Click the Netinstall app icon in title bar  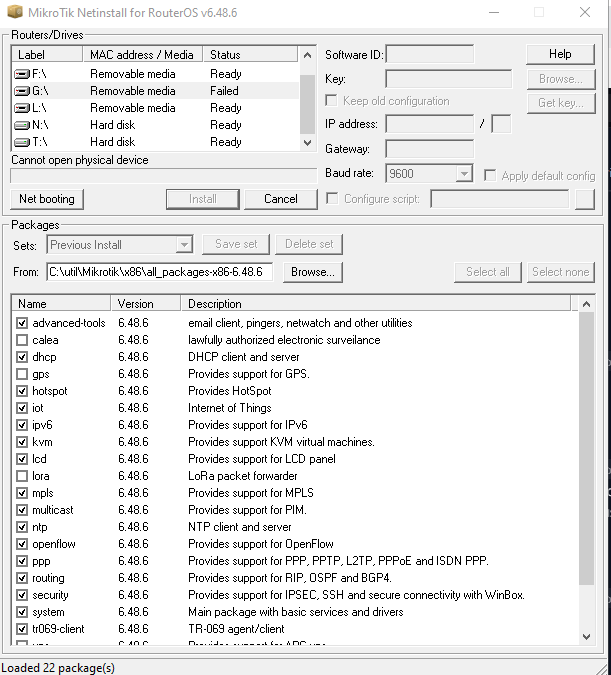[15, 12]
